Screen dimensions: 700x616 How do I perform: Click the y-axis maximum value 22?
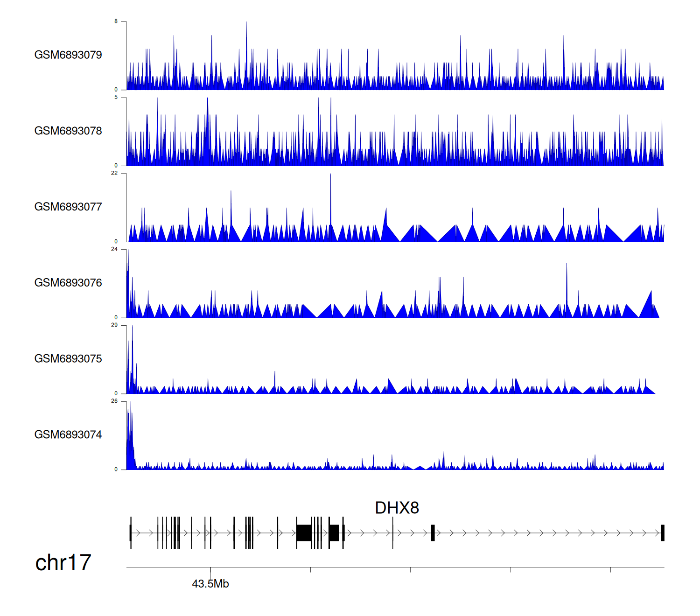pyautogui.click(x=114, y=173)
